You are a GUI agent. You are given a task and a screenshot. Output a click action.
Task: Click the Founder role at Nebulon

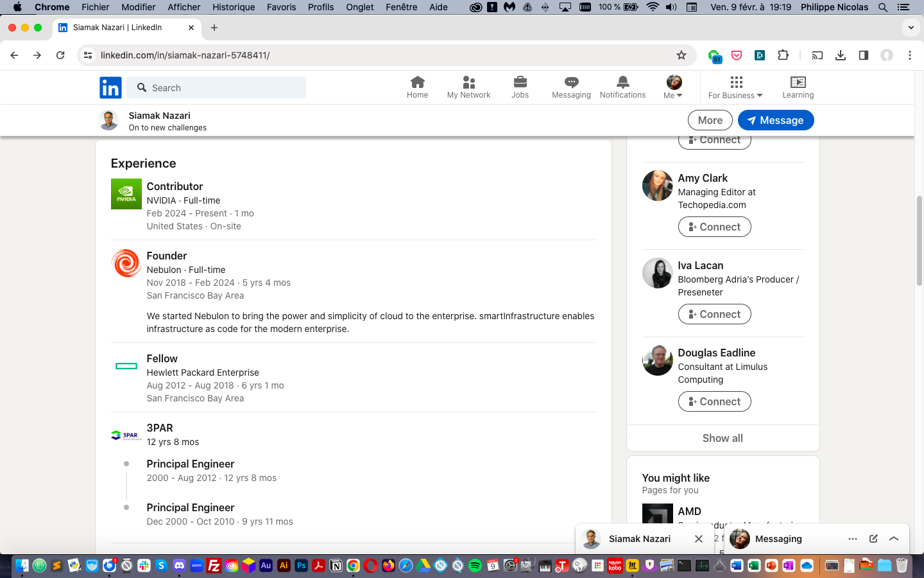167,256
